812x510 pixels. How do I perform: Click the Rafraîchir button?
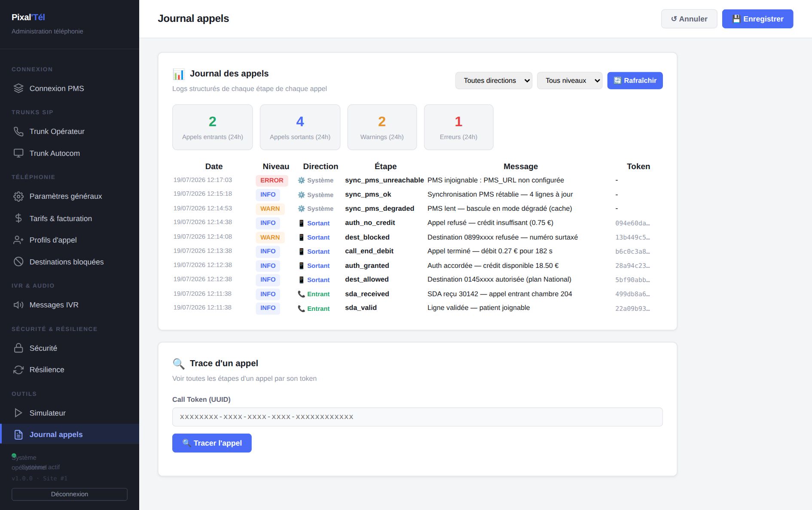635,81
